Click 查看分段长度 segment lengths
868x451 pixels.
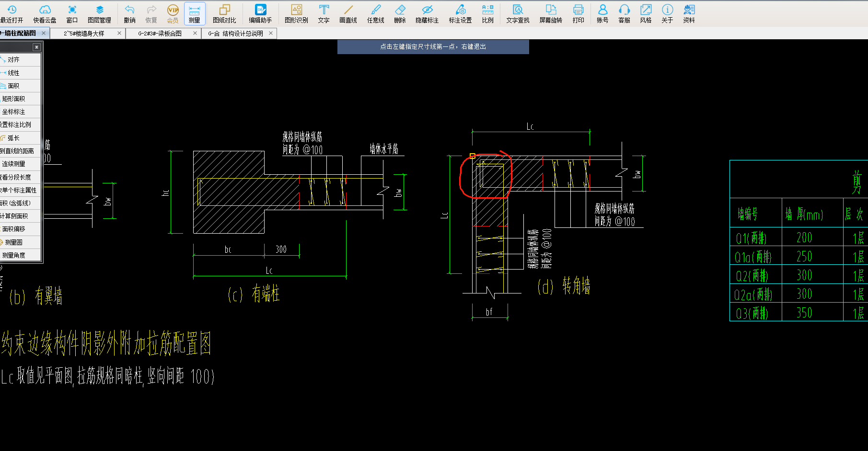(20, 177)
